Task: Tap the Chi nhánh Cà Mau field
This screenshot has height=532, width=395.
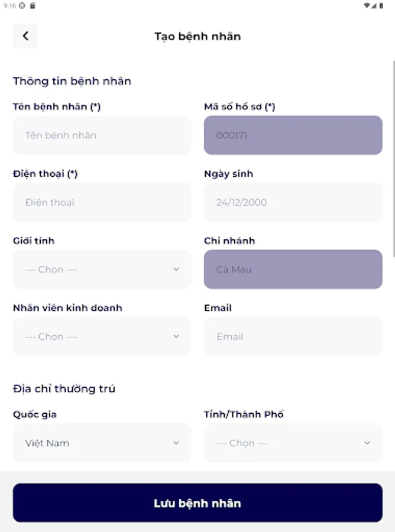Action: tap(293, 270)
